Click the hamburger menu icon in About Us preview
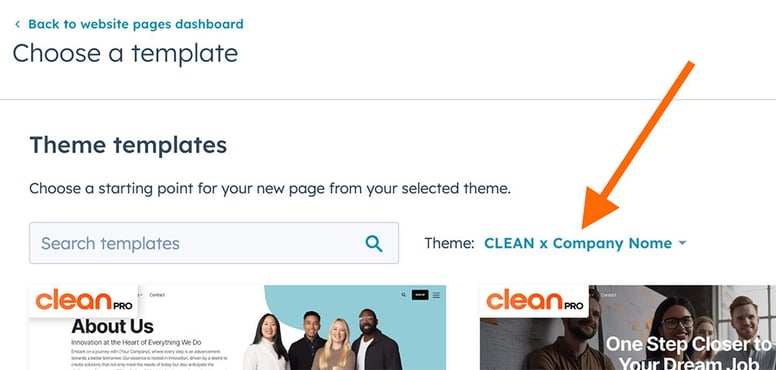Screen dimensions: 776x370 click(x=436, y=295)
